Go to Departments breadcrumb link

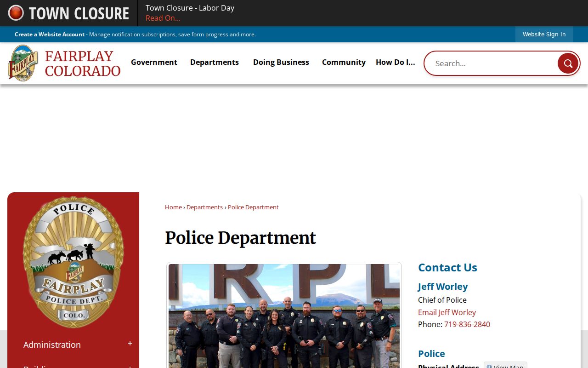204,207
